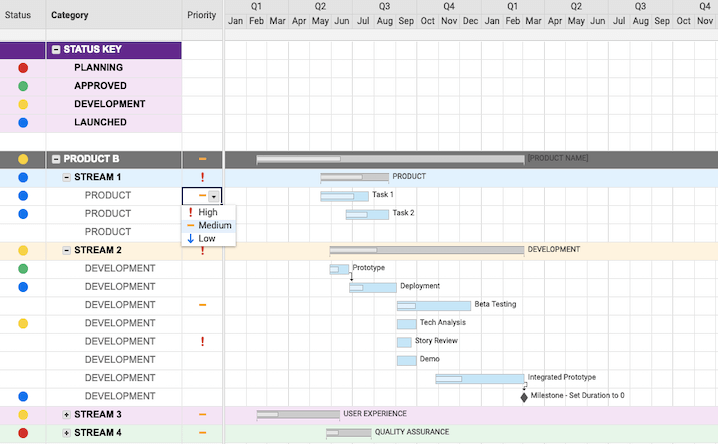The width and height of the screenshot is (718, 444).
Task: Click the yellow status dot beside DEVELOPMENT key
Action: click(23, 104)
